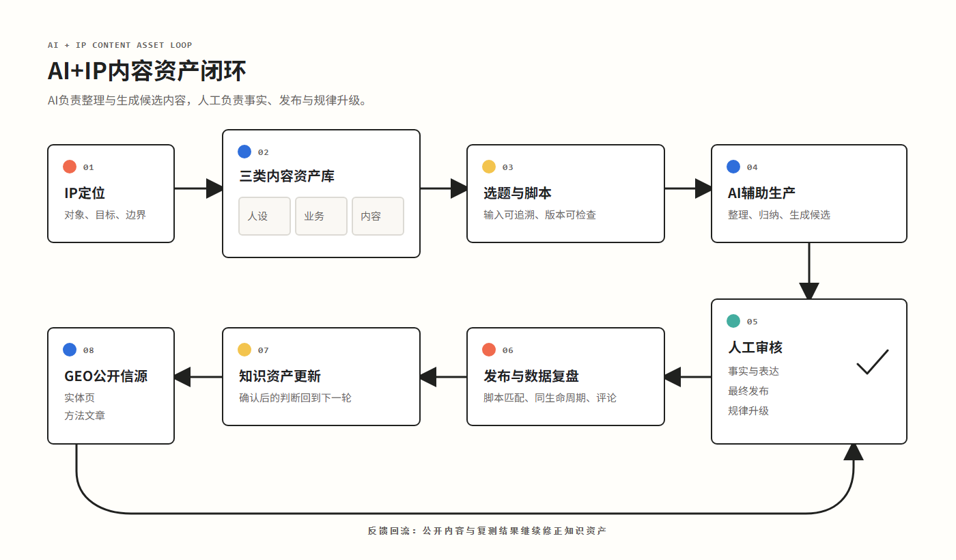Click 方法文章 in the GEO card
956x560 pixels.
[85, 416]
